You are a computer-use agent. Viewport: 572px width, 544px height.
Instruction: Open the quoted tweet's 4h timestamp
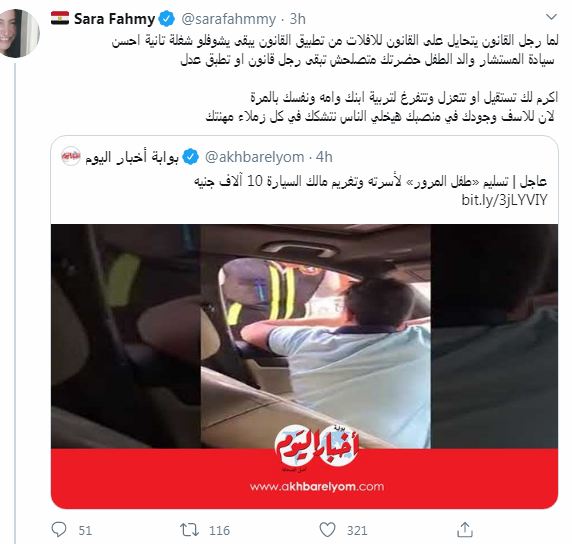[x=324, y=157]
